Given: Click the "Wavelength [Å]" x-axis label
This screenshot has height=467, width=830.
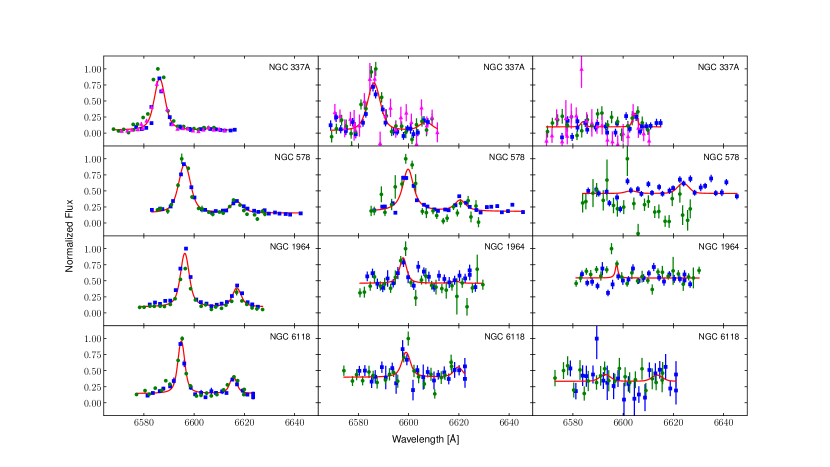Looking at the screenshot, I should (426, 439).
